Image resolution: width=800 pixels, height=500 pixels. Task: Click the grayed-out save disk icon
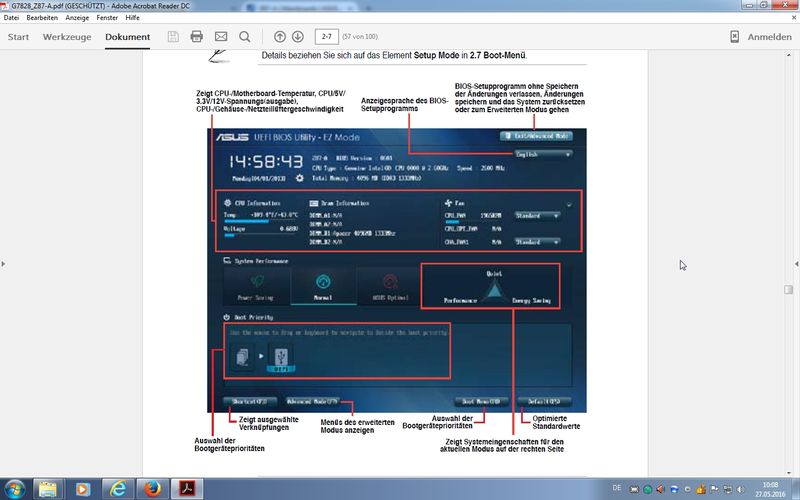[173, 36]
